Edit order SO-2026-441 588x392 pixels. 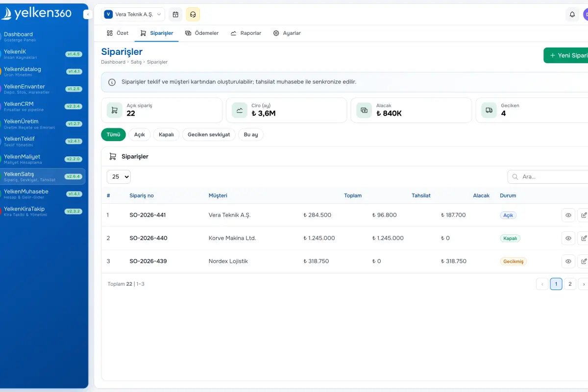click(584, 215)
